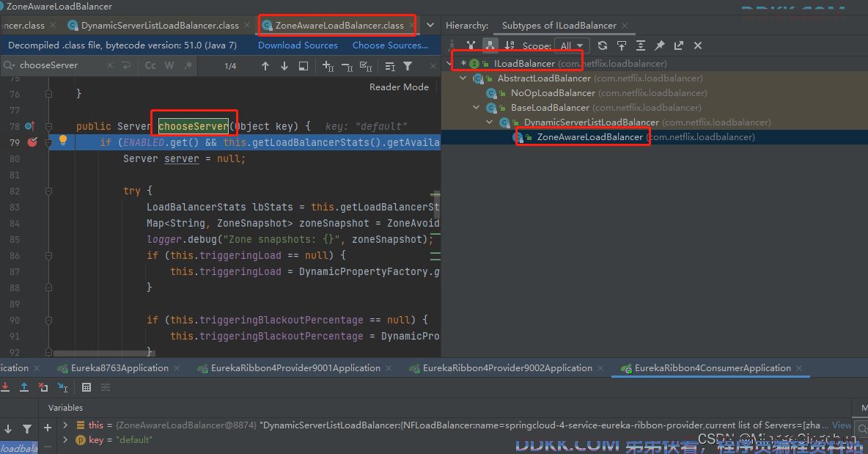868x454 pixels.
Task: Drop the current debugger frame
Action: (x=43, y=387)
